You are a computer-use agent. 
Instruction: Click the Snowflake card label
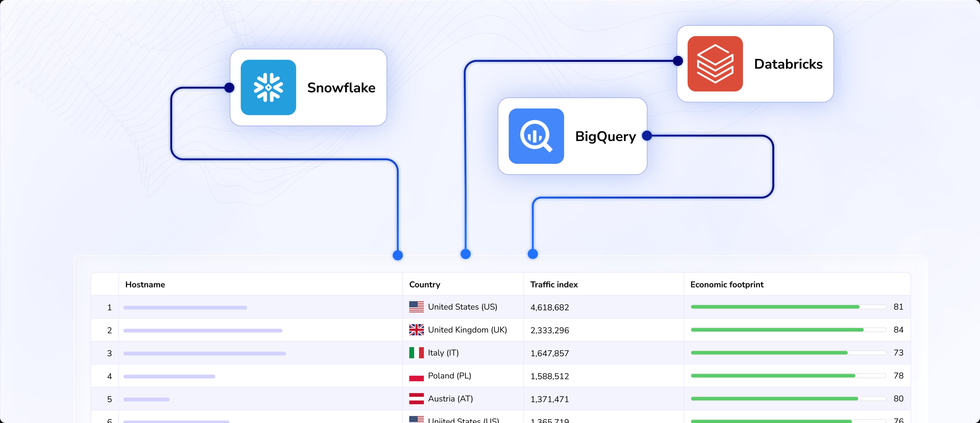coord(341,88)
